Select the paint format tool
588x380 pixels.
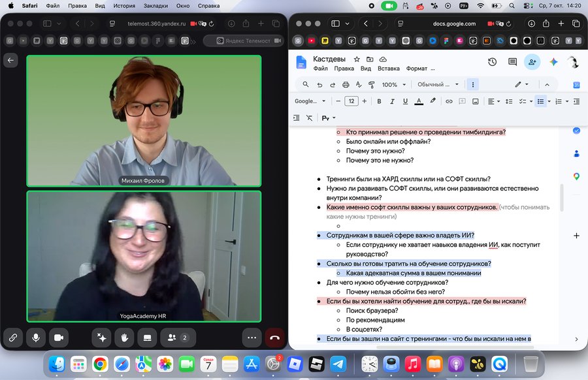pos(372,85)
